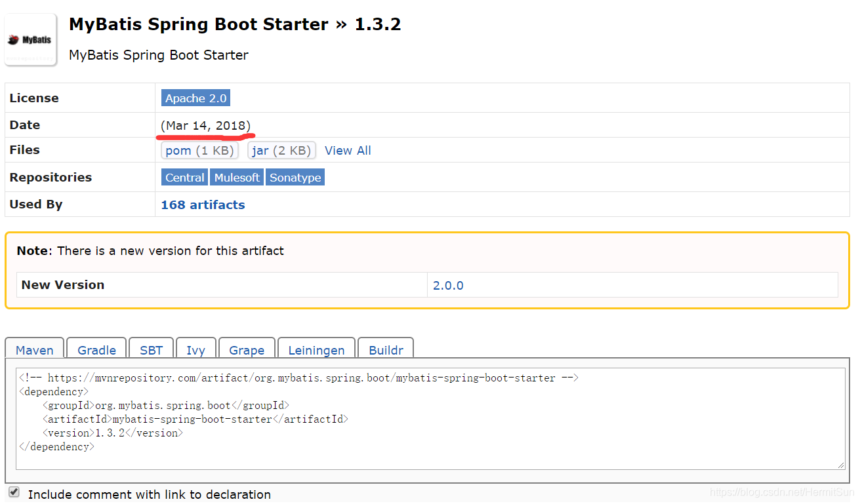
Task: Switch to the Buildr tab
Action: tap(386, 350)
